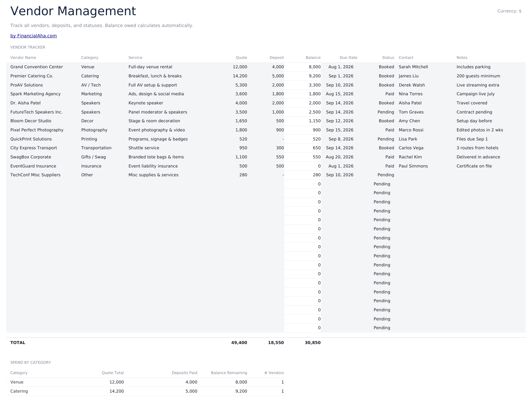Select the Pixel Perfect Photography cell
This screenshot has width=532, height=402.
(x=37, y=130)
